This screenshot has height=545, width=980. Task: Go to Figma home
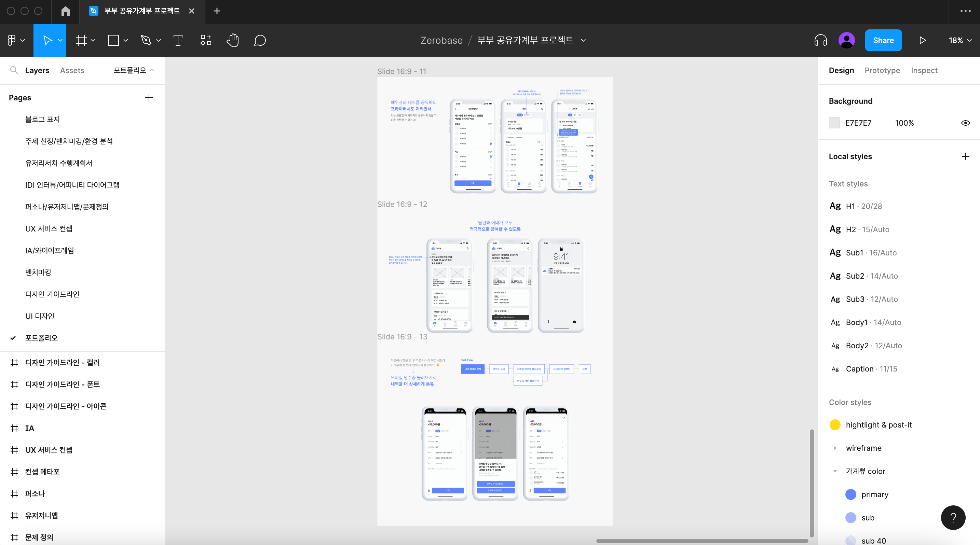tap(65, 11)
